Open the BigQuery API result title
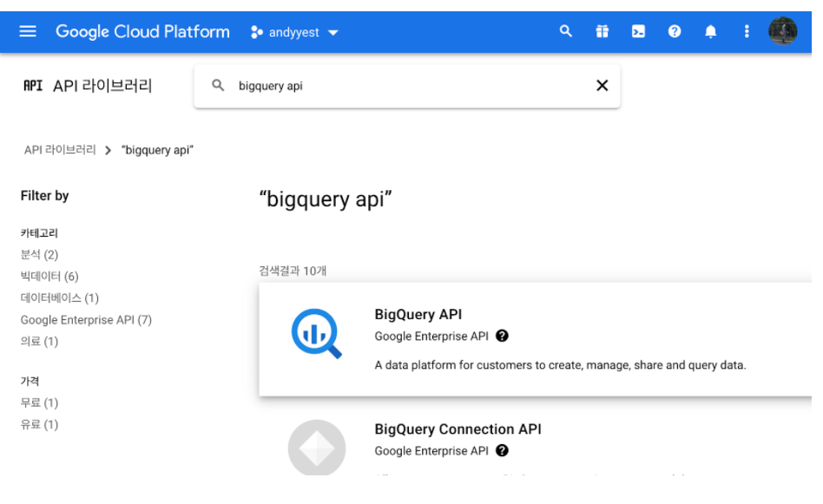This screenshot has height=504, width=823. point(418,314)
